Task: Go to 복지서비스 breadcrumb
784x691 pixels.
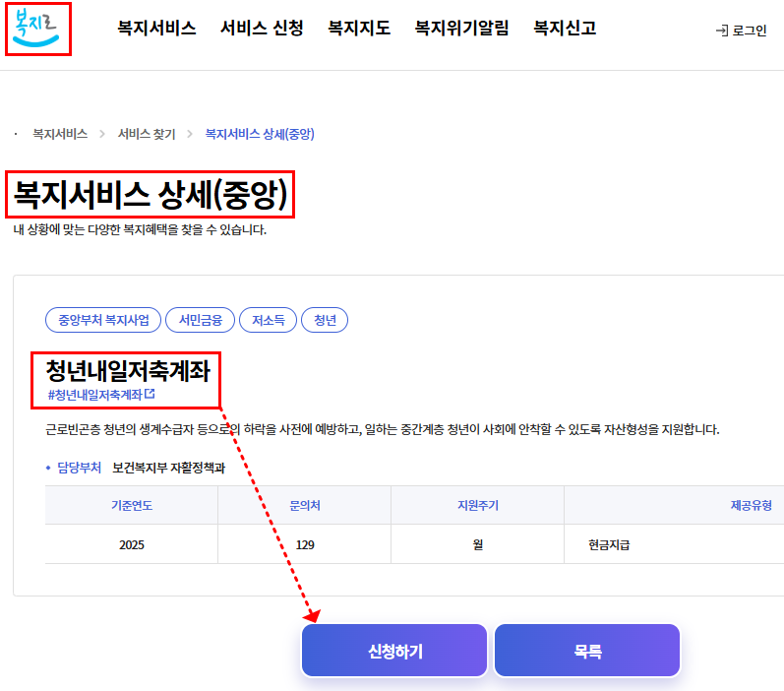Action: (60, 134)
